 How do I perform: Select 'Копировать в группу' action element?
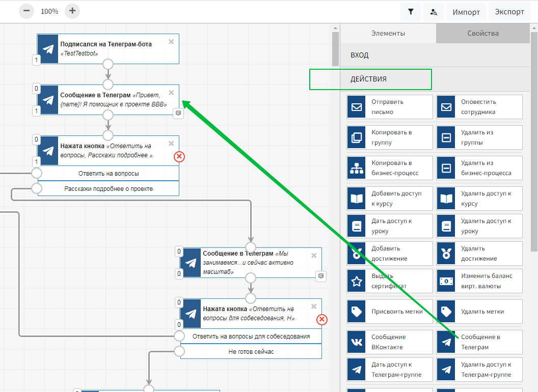point(389,137)
